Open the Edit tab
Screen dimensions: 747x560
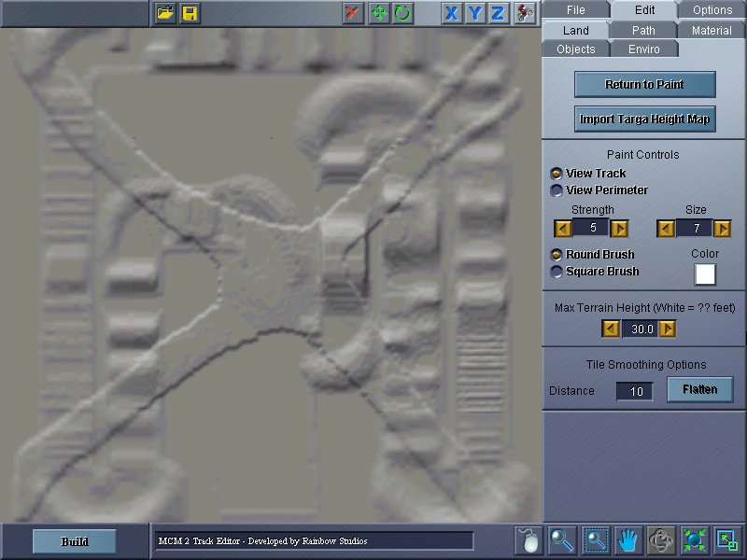point(644,10)
